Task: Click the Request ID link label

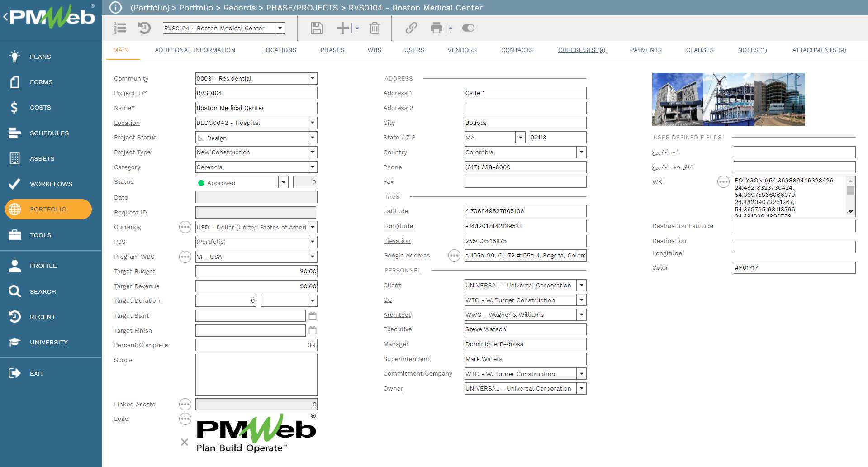Action: [130, 212]
